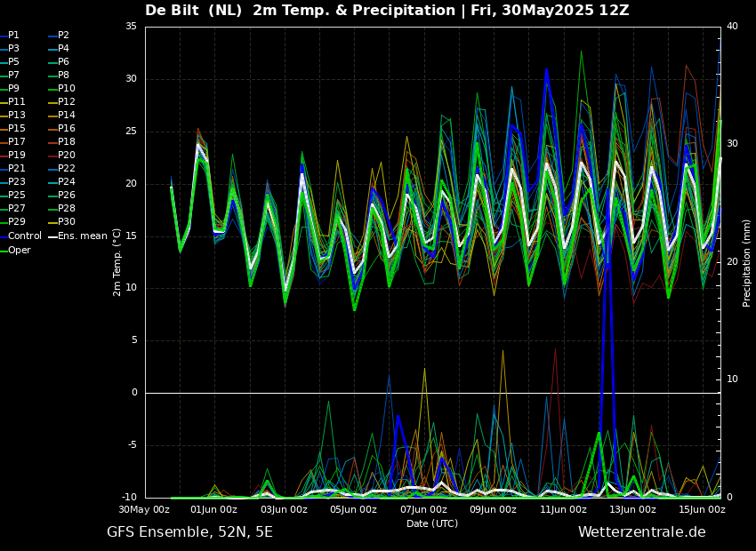The height and width of the screenshot is (551, 756).
Task: Click the P10 green line swatch
Action: click(x=52, y=89)
